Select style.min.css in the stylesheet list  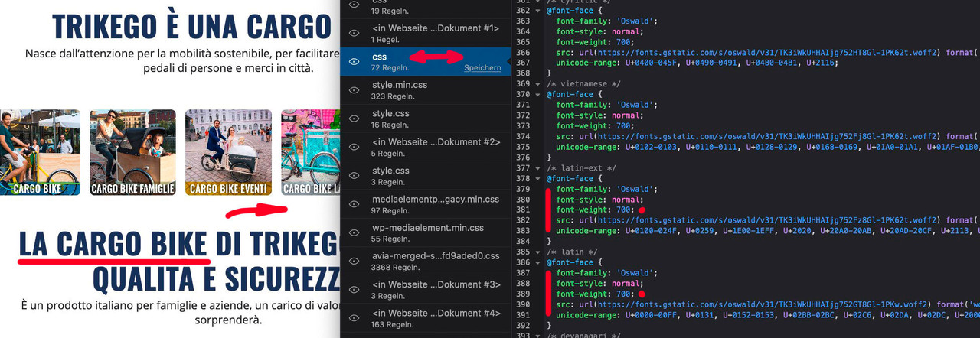(425, 89)
